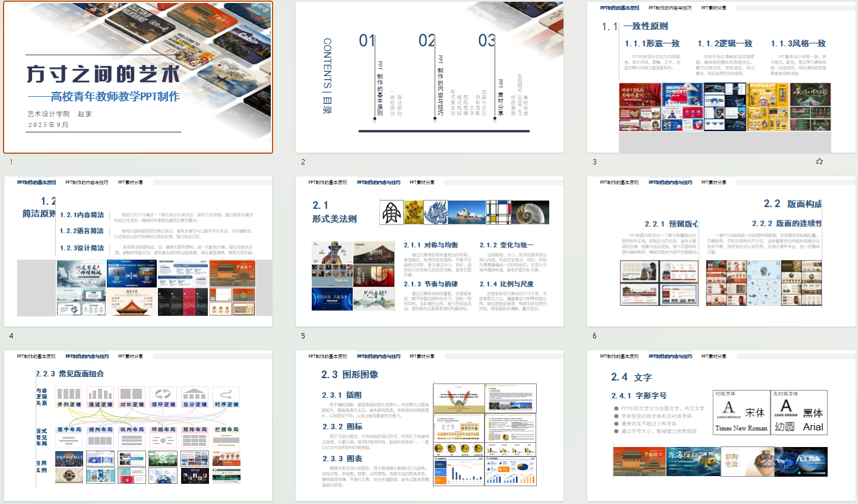Click the animation star icon below slide 3
The image size is (858, 504).
(819, 161)
